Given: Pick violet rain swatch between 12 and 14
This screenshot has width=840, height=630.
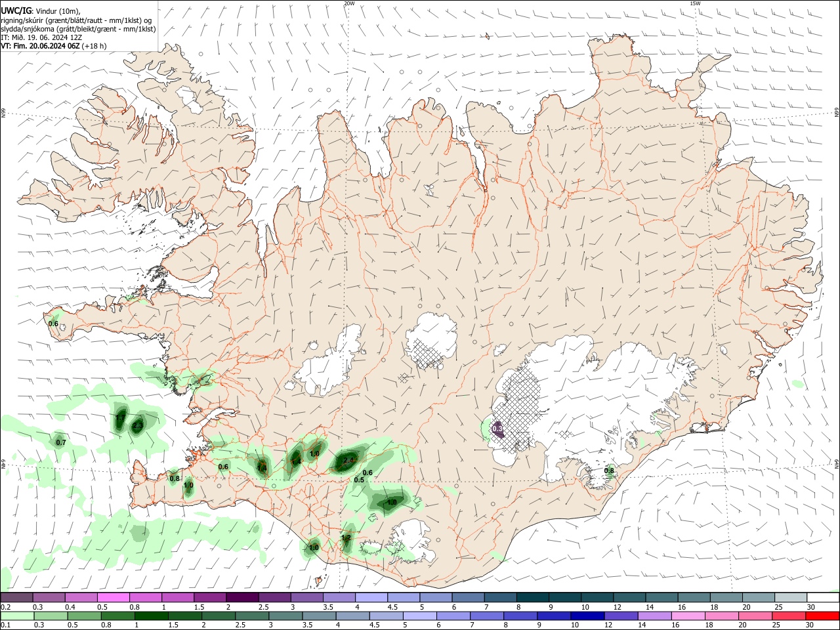Looking at the screenshot, I should click(620, 616).
